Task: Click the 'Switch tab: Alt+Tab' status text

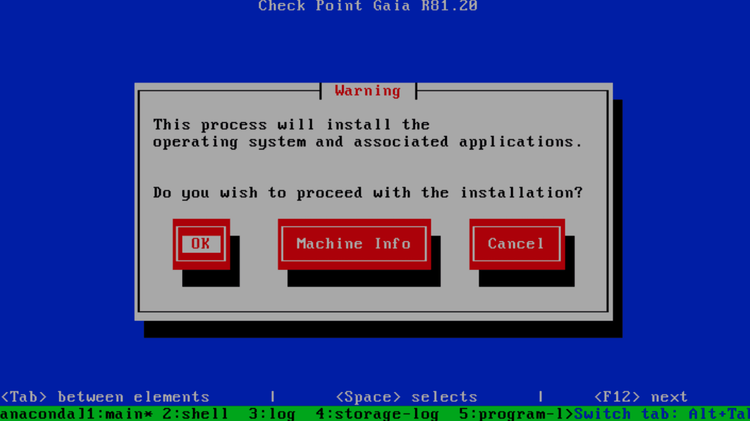Action: tap(662, 414)
